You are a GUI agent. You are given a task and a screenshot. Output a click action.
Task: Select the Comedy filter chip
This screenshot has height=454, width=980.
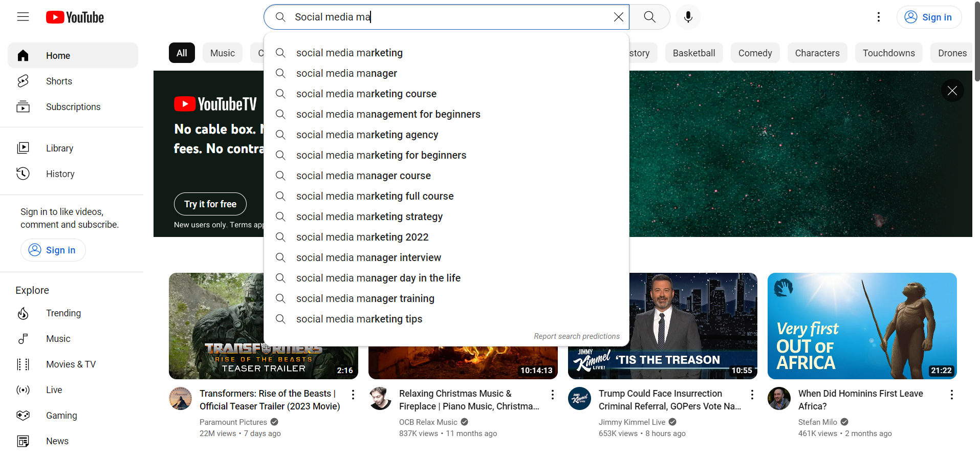tap(755, 53)
